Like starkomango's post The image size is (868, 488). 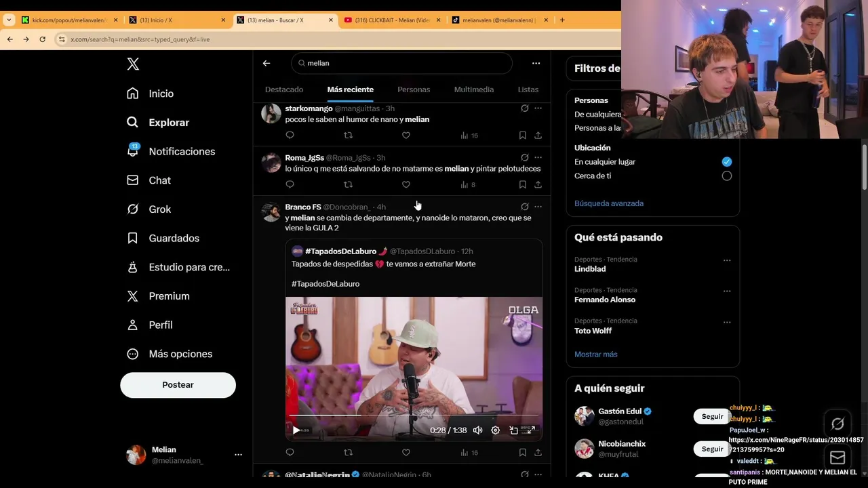[406, 136]
